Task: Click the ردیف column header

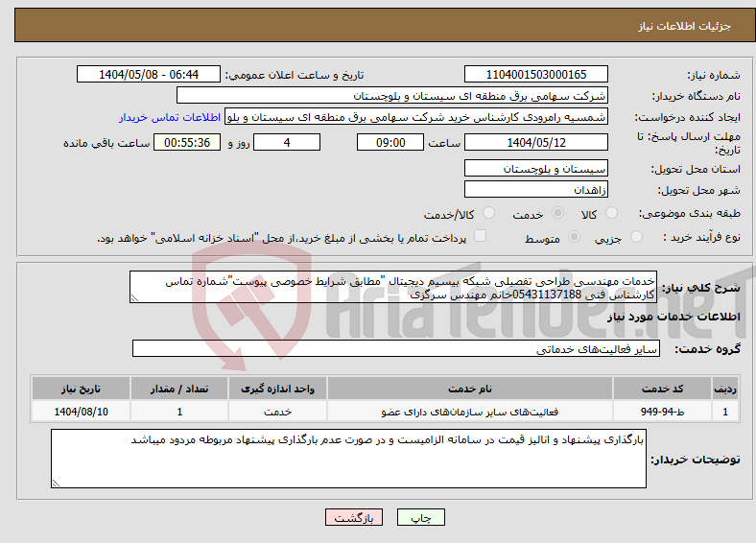Action: (725, 389)
